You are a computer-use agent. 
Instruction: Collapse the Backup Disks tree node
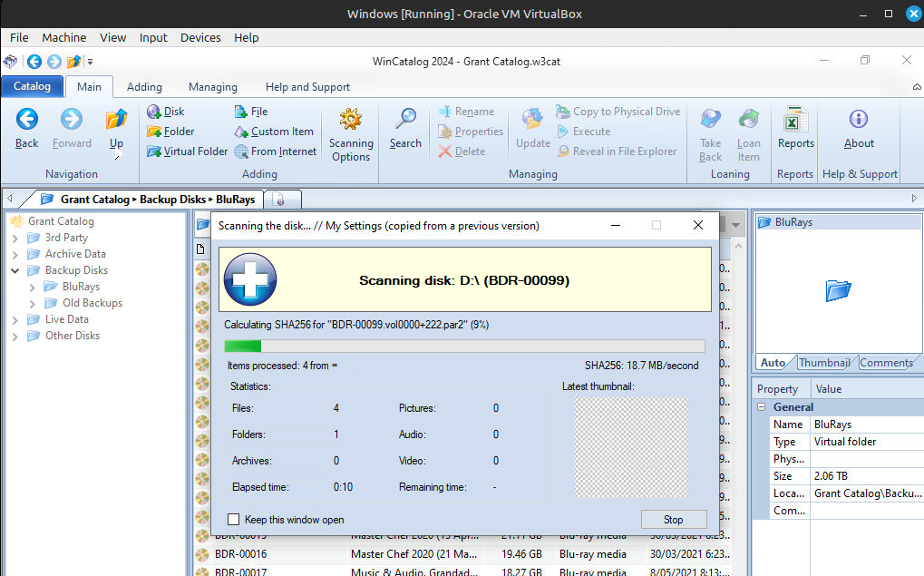(x=15, y=270)
